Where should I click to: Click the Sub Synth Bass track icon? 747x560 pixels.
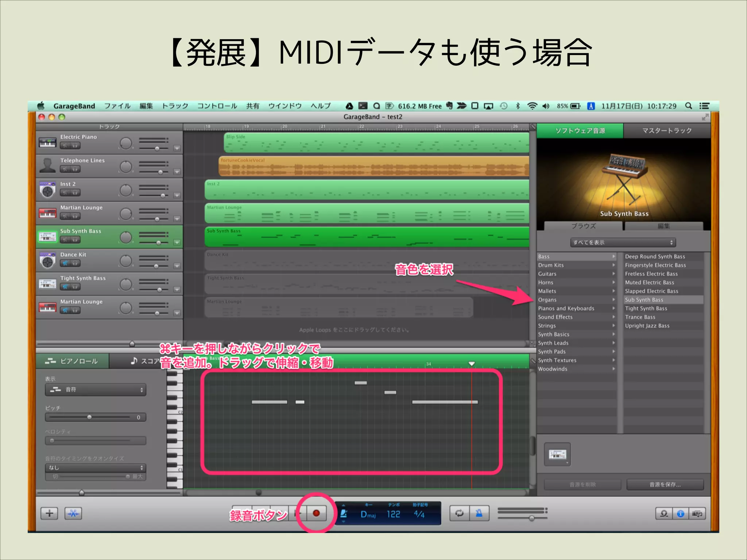pyautogui.click(x=47, y=237)
